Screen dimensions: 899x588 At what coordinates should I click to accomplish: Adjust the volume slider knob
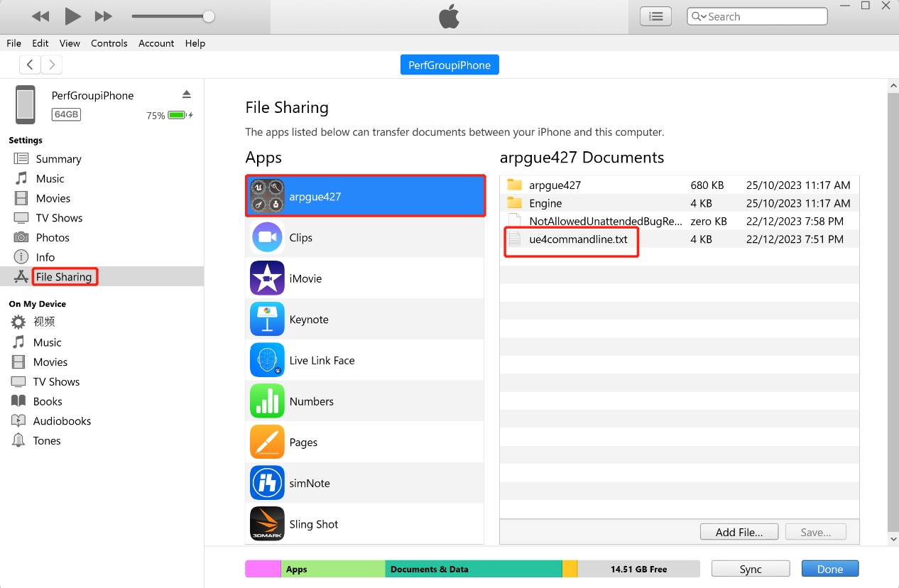pyautogui.click(x=208, y=16)
